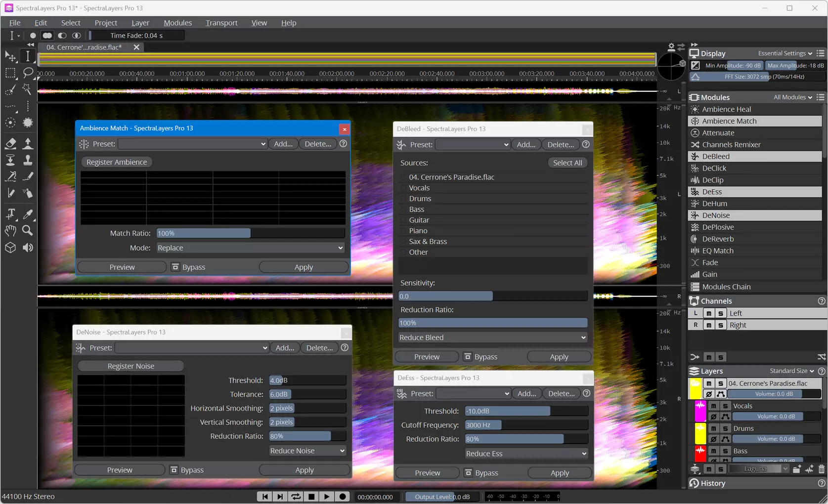828x504 pixels.
Task: Click the Record button in transport
Action: (343, 497)
